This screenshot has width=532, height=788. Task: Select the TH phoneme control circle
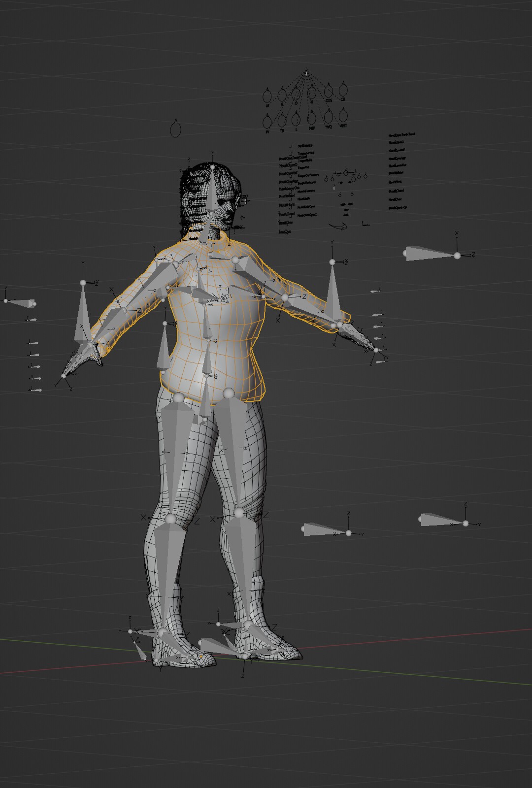click(x=282, y=121)
